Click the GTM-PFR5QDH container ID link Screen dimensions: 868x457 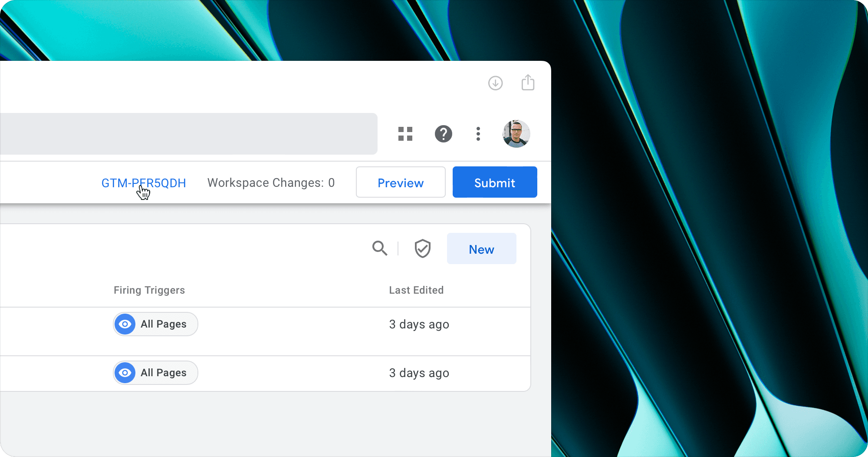click(144, 183)
